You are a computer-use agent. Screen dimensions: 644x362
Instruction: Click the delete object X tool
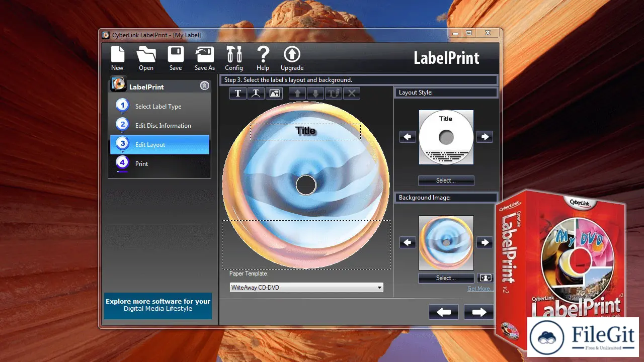(x=352, y=94)
